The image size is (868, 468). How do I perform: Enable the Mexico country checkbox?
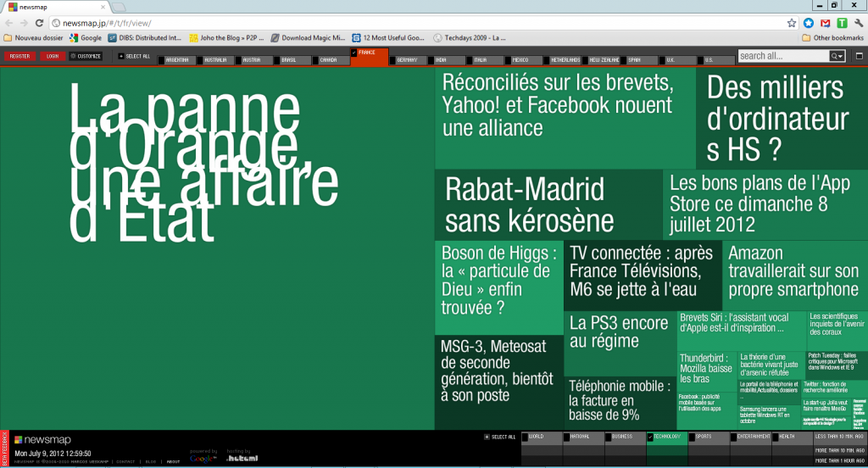509,60
